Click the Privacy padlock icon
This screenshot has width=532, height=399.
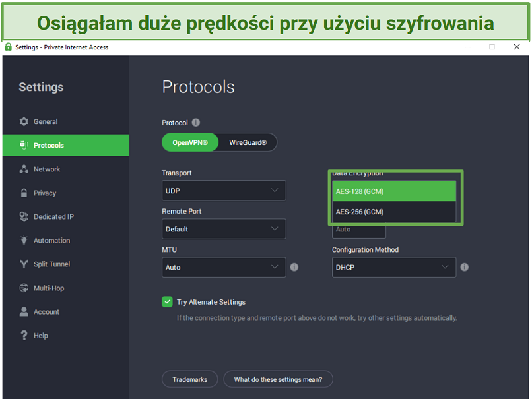tap(24, 193)
